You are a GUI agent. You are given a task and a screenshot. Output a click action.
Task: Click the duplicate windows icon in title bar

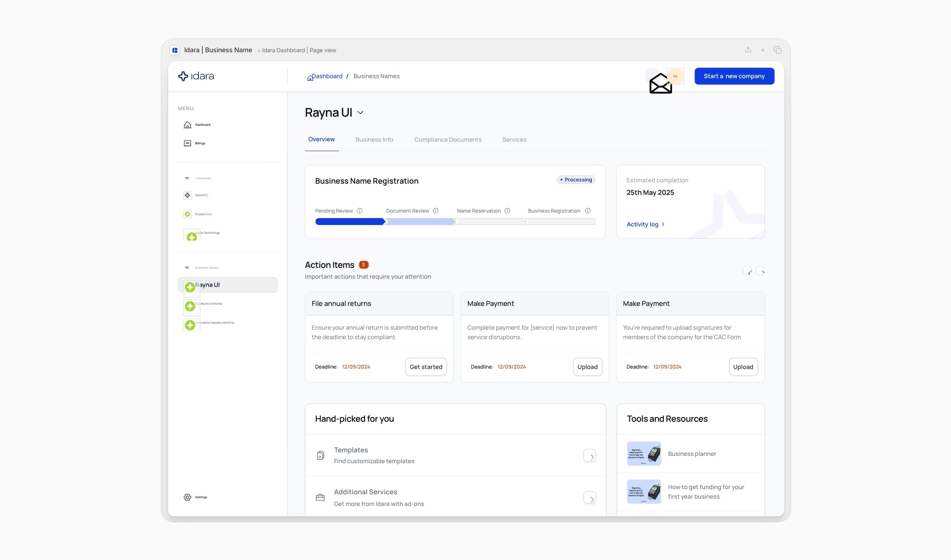(777, 50)
